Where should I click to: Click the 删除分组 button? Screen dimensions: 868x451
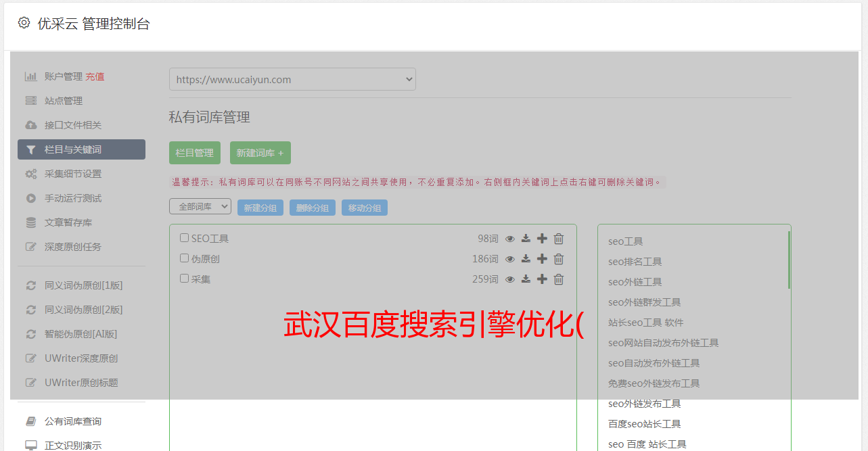click(313, 208)
